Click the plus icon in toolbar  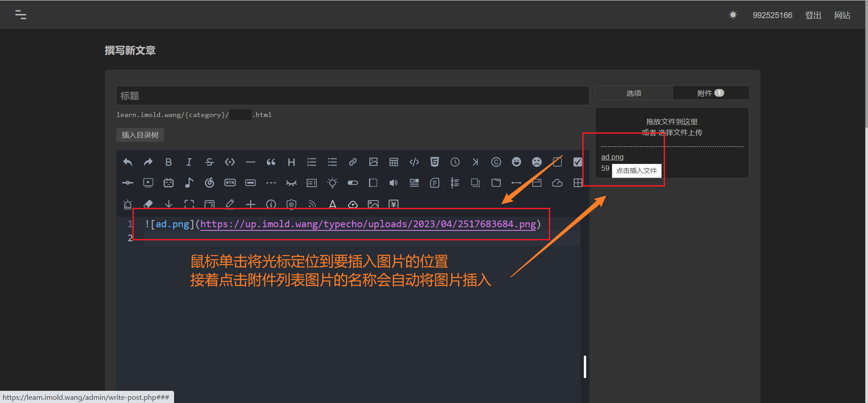tap(250, 204)
